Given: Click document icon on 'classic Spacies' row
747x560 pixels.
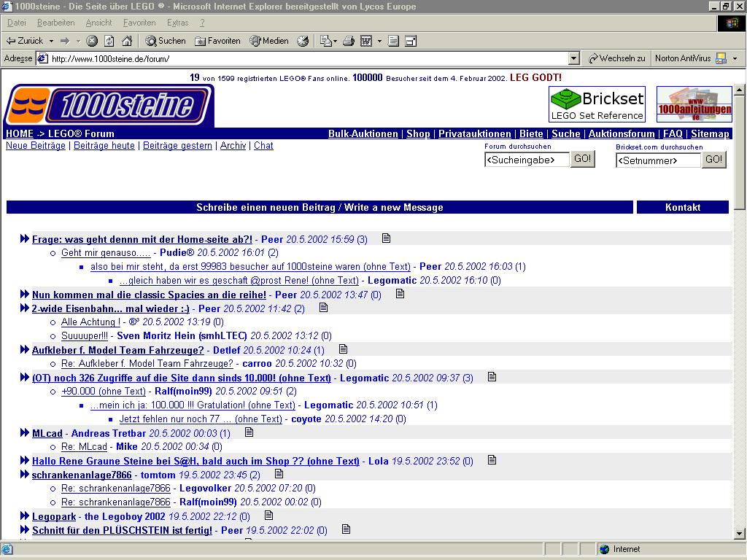Looking at the screenshot, I should (x=400, y=294).
